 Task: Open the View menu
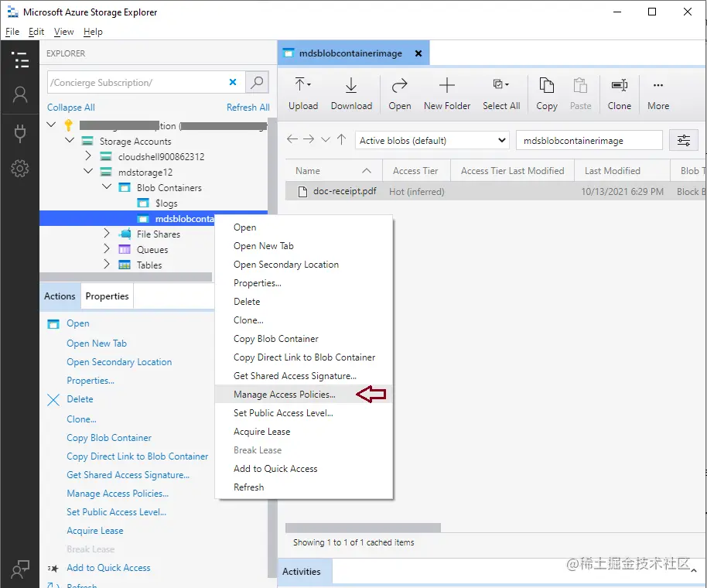click(x=63, y=32)
